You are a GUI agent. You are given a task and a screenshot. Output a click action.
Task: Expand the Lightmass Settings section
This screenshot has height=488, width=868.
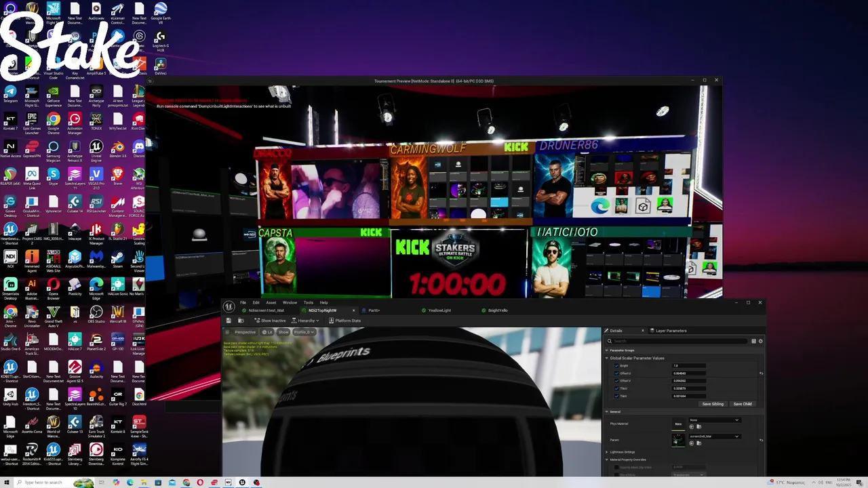607,452
